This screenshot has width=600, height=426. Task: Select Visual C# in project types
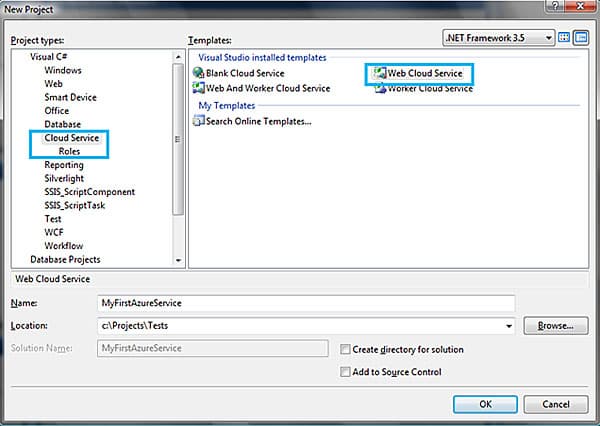coord(49,57)
